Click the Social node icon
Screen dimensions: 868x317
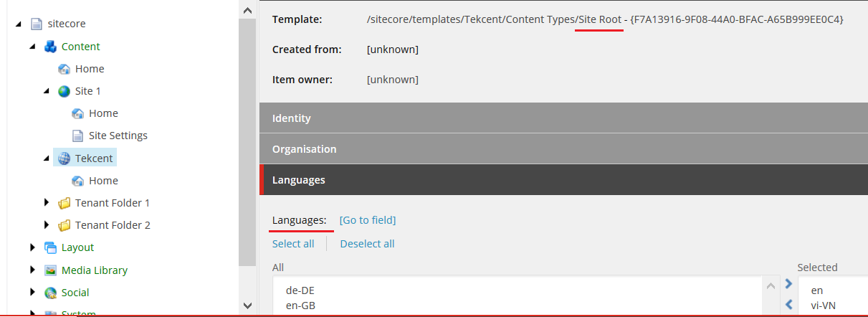tap(50, 293)
